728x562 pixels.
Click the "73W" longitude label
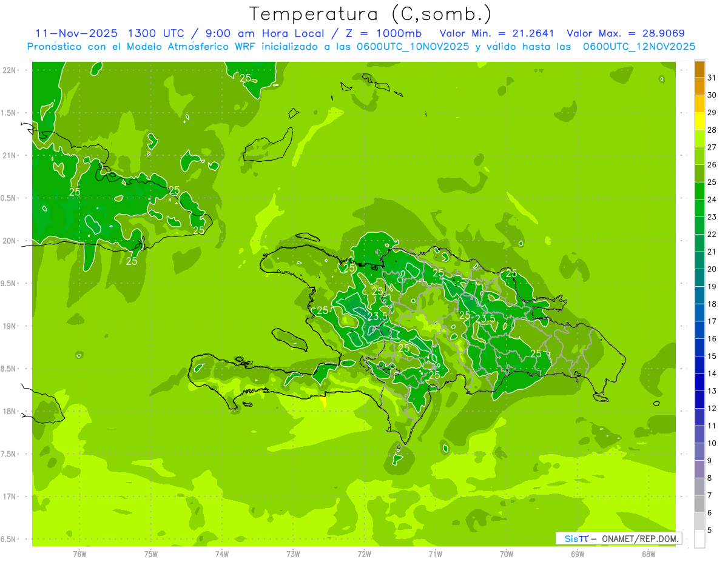click(x=293, y=554)
